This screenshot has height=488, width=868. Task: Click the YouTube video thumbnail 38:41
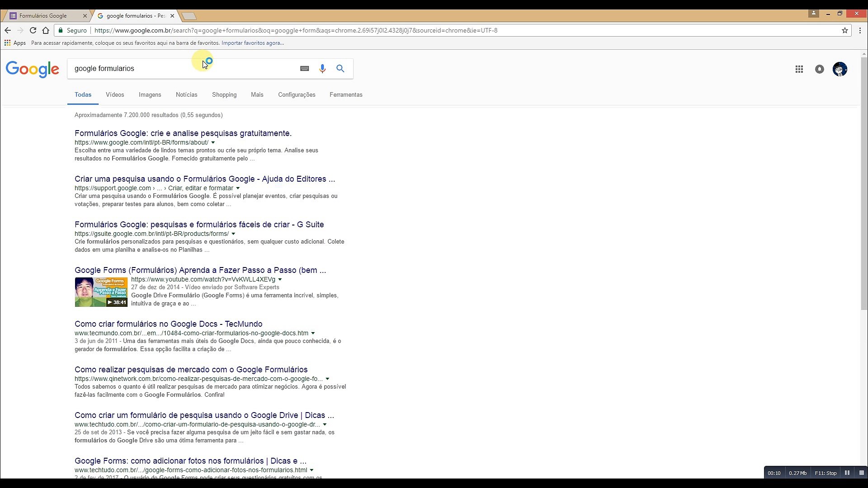click(101, 292)
